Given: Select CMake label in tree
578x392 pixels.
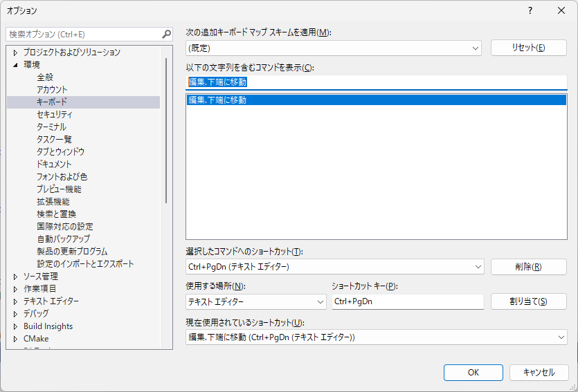Looking at the screenshot, I should (x=36, y=339).
